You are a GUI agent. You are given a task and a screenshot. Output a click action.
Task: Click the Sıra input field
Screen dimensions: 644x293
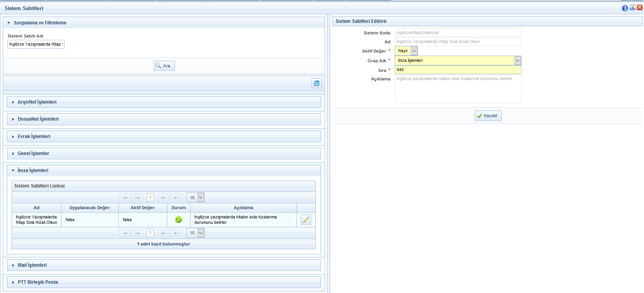pos(458,70)
